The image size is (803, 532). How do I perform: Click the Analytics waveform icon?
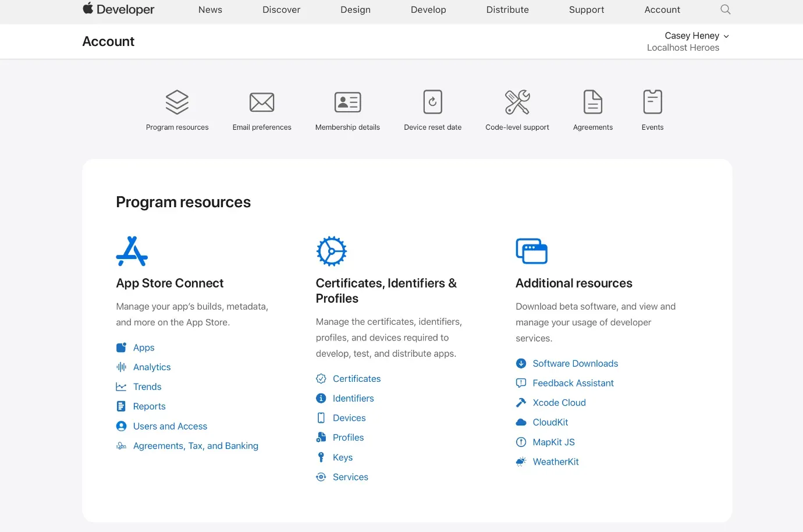[x=121, y=367]
